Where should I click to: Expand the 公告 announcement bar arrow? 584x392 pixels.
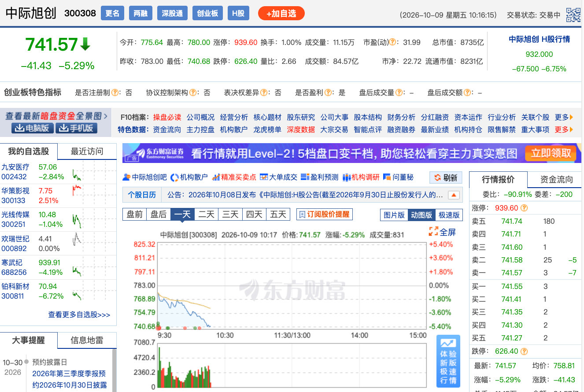point(454,195)
